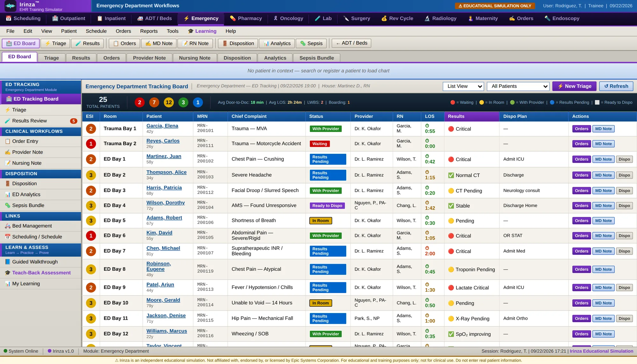
Task: Go to Radiology module
Action: click(440, 18)
